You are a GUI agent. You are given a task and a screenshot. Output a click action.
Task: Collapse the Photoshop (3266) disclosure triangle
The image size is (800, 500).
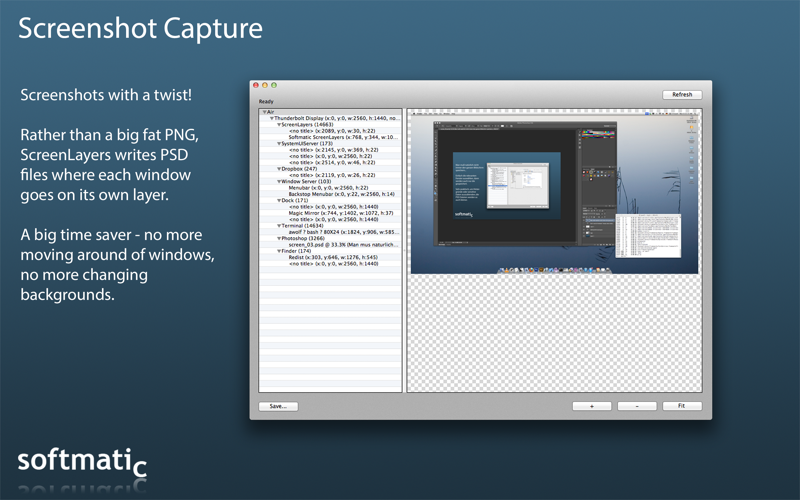279,238
